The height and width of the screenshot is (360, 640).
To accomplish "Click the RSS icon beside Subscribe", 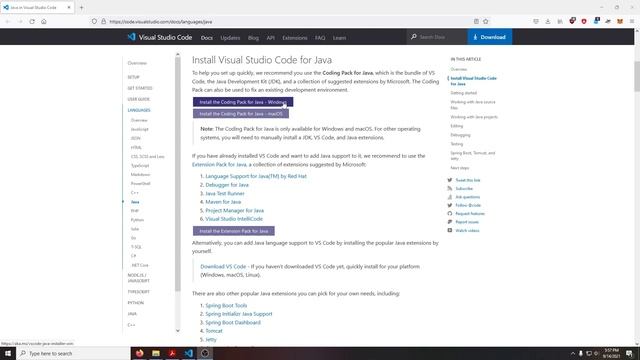I will pos(450,189).
